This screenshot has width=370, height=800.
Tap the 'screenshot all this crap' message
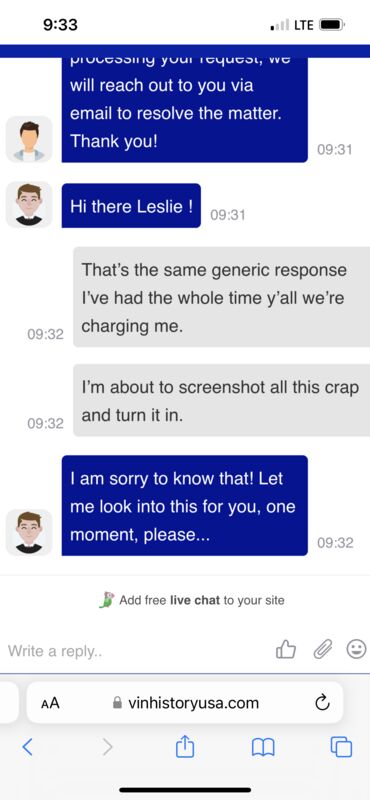[x=221, y=400]
